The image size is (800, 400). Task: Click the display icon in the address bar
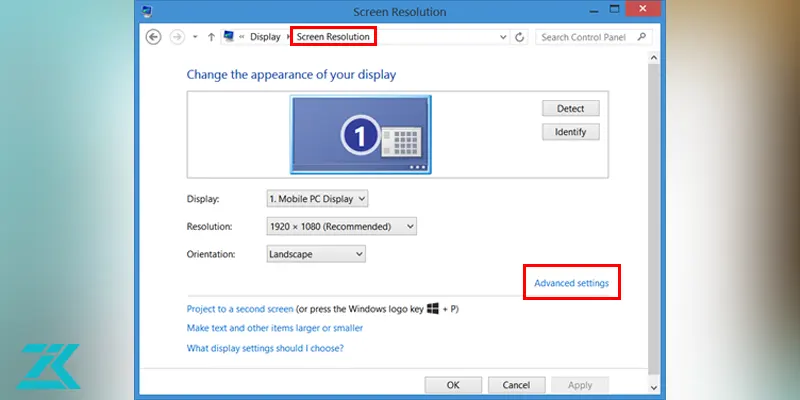point(230,37)
